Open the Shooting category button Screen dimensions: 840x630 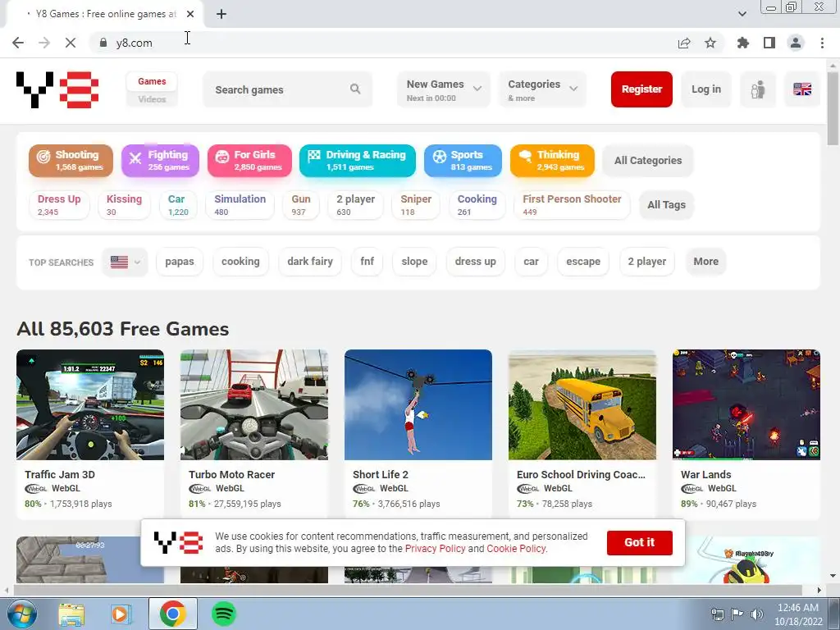click(x=71, y=160)
